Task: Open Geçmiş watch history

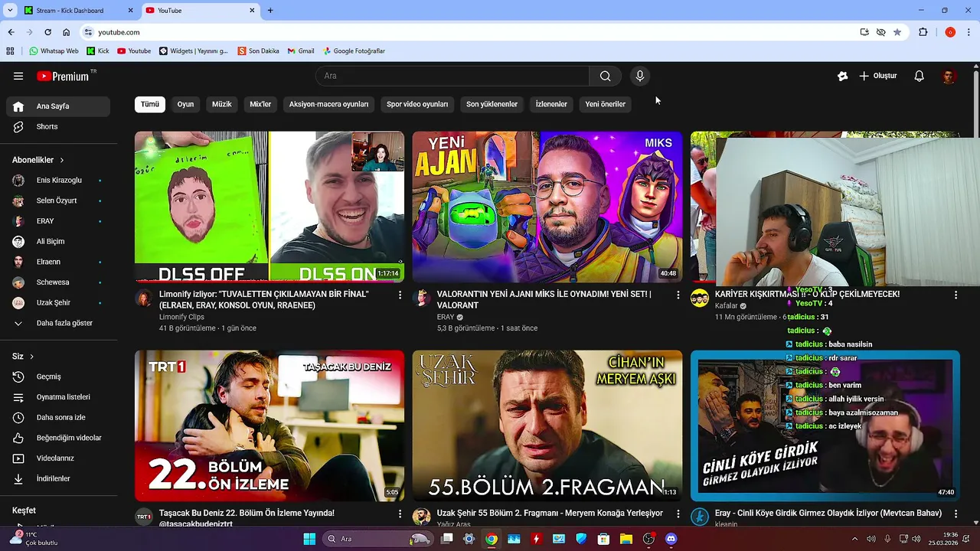Action: click(58, 377)
